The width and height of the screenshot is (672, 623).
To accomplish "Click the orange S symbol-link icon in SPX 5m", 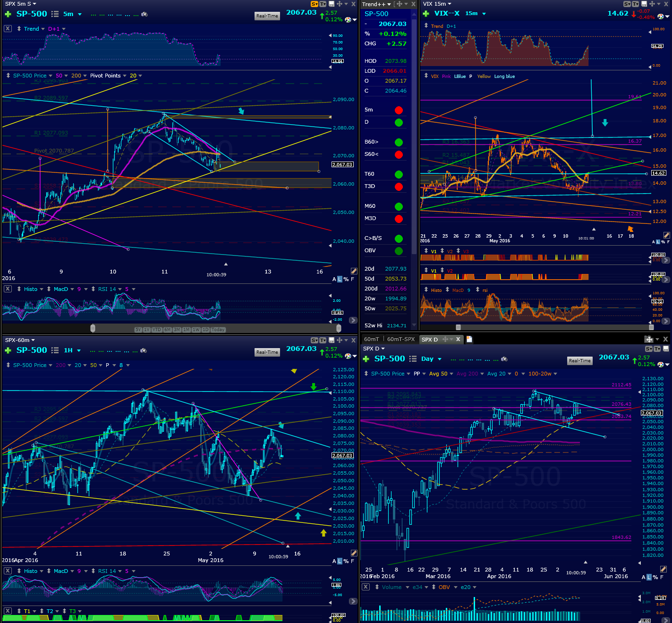I will (315, 4).
